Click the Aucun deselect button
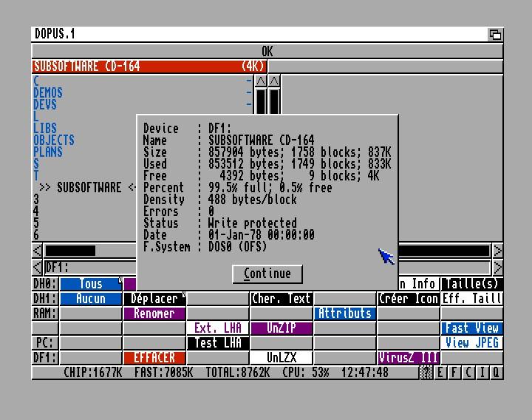 (91, 299)
